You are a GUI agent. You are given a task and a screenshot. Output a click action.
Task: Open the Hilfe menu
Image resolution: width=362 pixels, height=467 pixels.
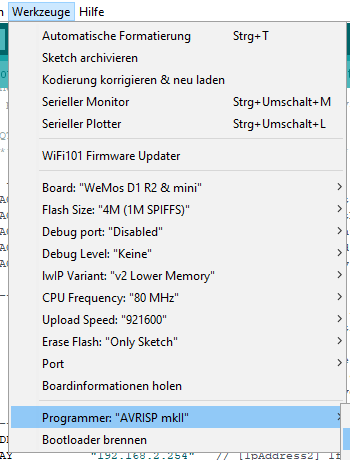92,12
